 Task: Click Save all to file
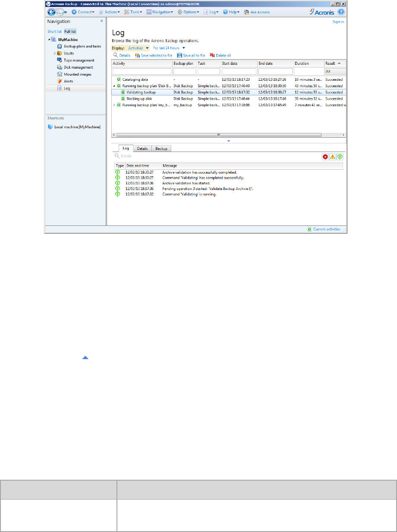(191, 56)
